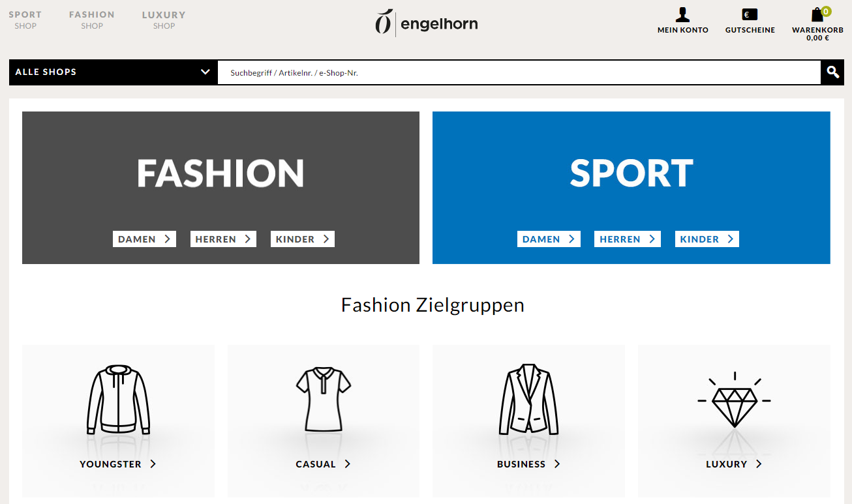Click the arrow next to Youngster
The image size is (852, 504).
tap(153, 464)
